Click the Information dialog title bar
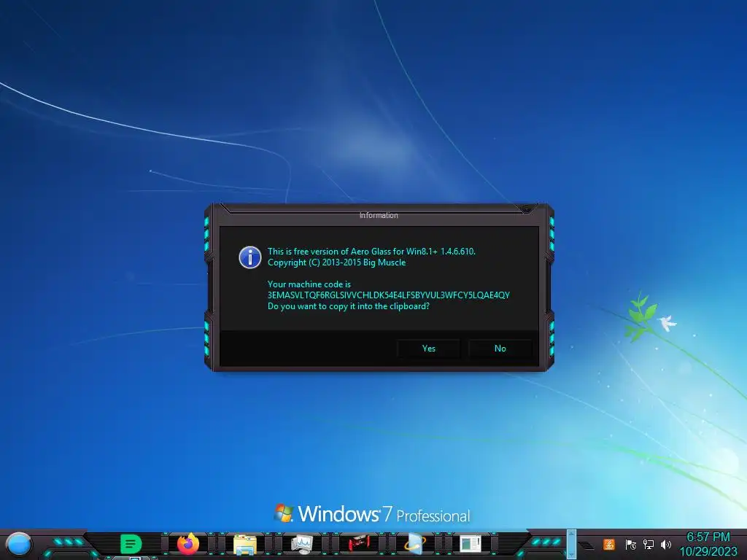The image size is (747, 560). (x=379, y=215)
